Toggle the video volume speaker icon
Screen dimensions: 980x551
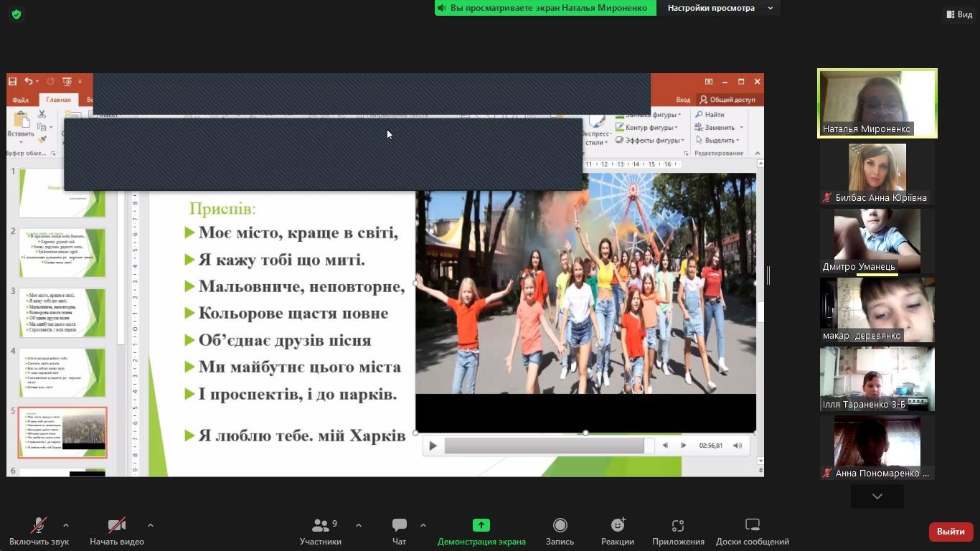(x=737, y=446)
